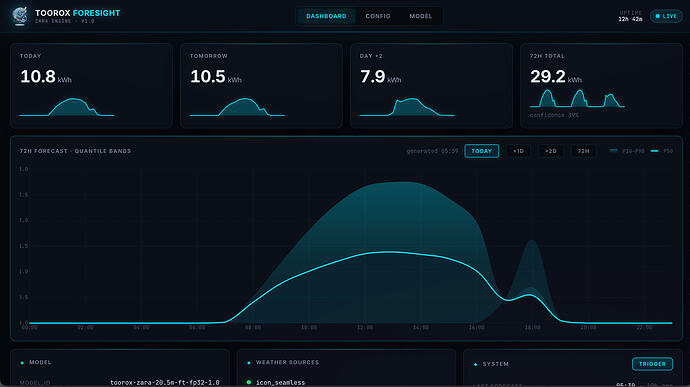Click the DAY +2 sparkline chart
This screenshot has height=387, width=690.
click(407, 107)
